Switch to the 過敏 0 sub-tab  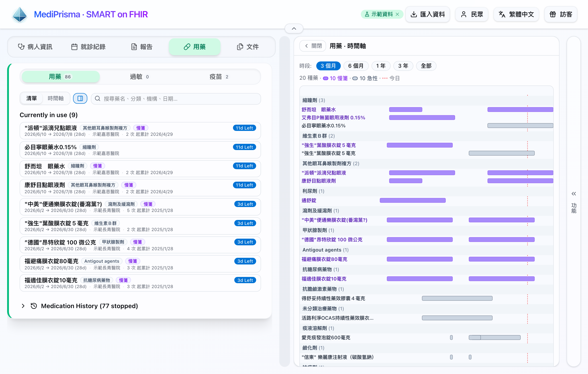point(140,77)
